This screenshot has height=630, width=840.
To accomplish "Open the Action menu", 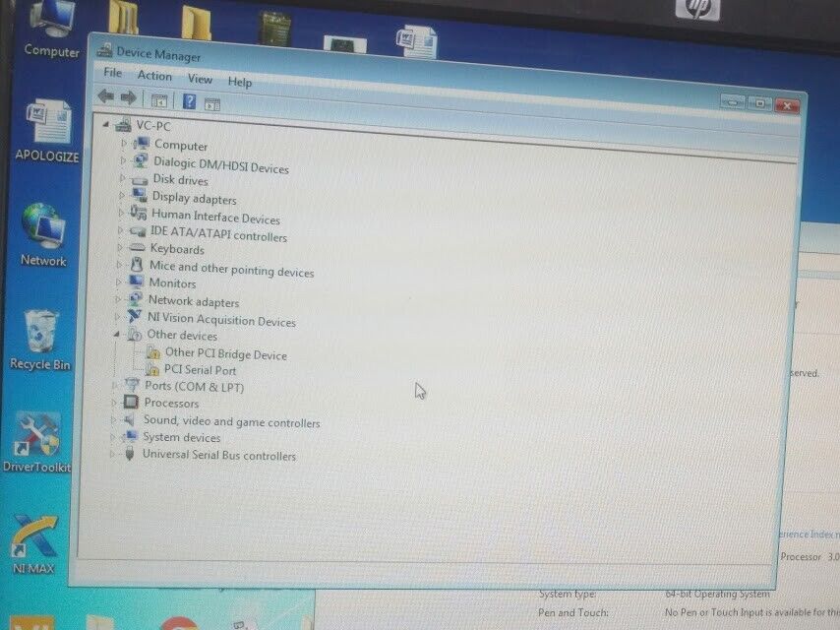I will point(154,76).
